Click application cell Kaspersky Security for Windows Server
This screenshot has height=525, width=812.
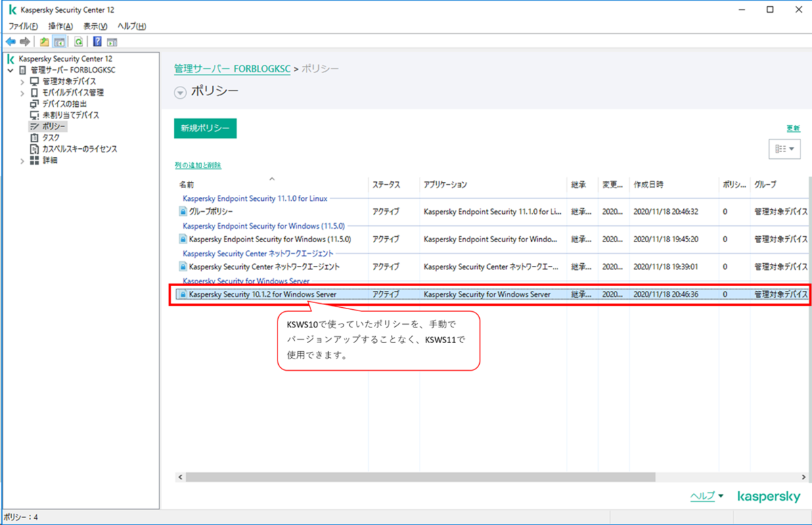(x=487, y=294)
